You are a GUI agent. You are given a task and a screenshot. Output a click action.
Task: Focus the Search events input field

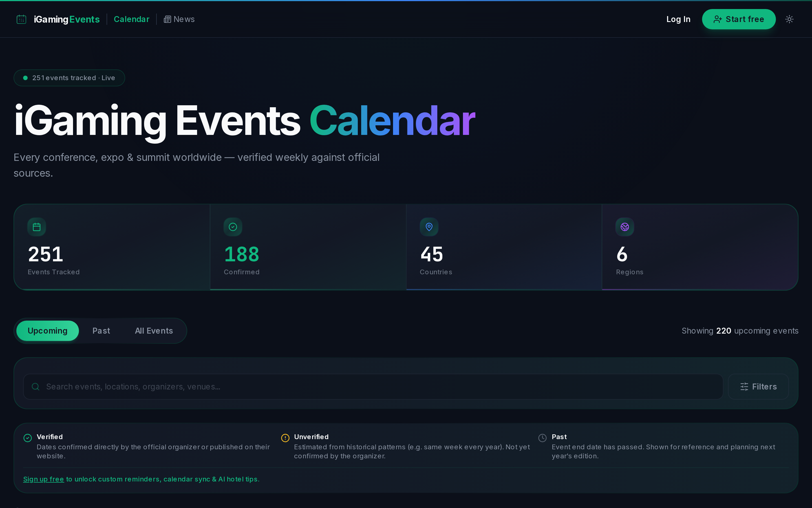pos(373,387)
